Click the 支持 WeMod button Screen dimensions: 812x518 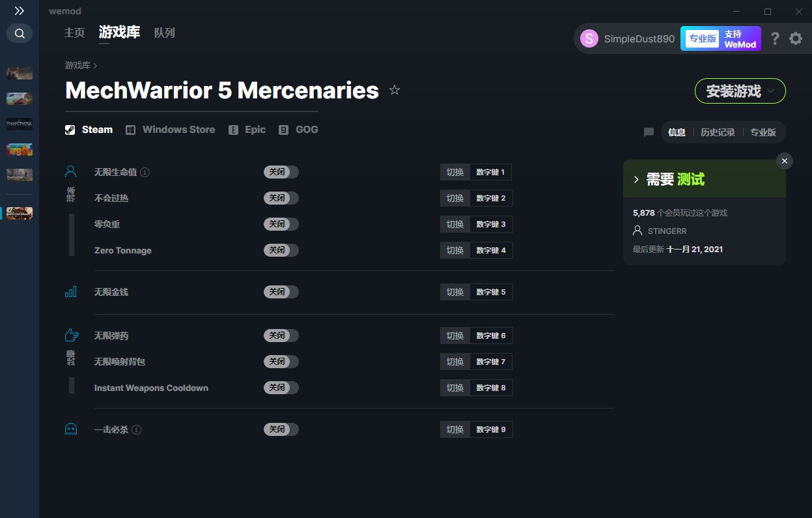pos(740,38)
